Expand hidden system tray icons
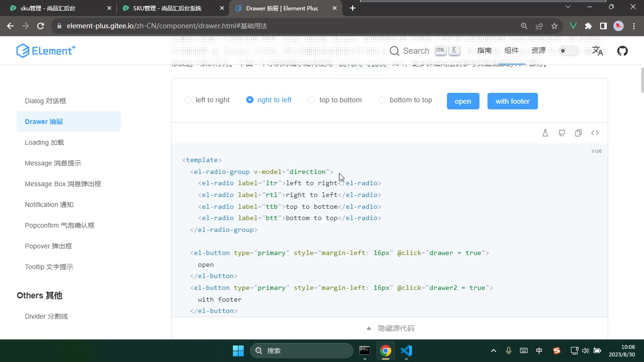The width and height of the screenshot is (644, 362). (x=494, y=351)
